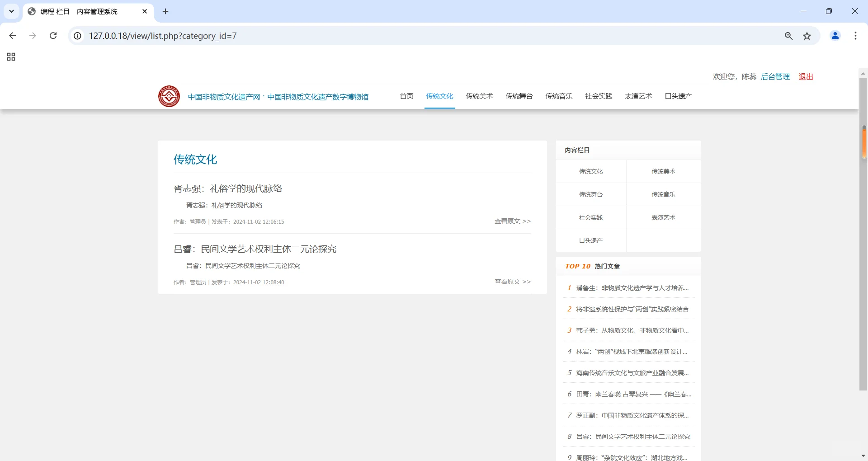
Task: Switch to 传统美术 navigation item
Action: (479, 96)
